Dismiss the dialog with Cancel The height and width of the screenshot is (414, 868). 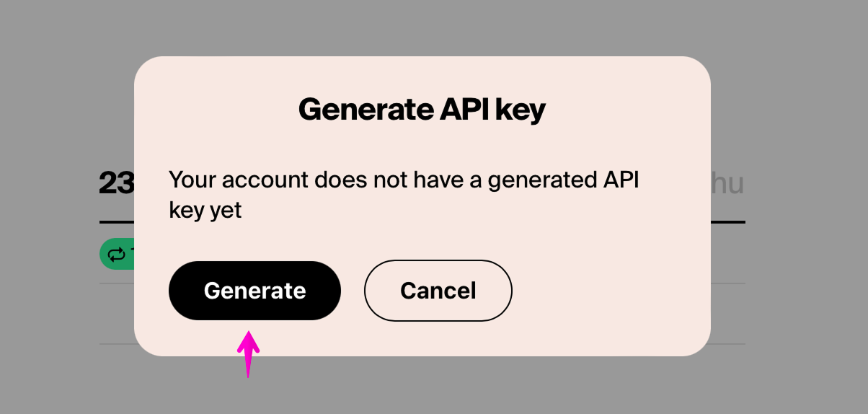coord(438,291)
